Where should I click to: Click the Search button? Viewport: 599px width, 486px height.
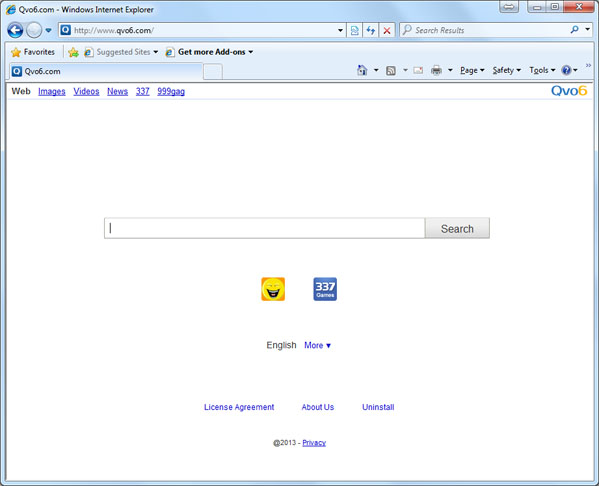coord(457,228)
